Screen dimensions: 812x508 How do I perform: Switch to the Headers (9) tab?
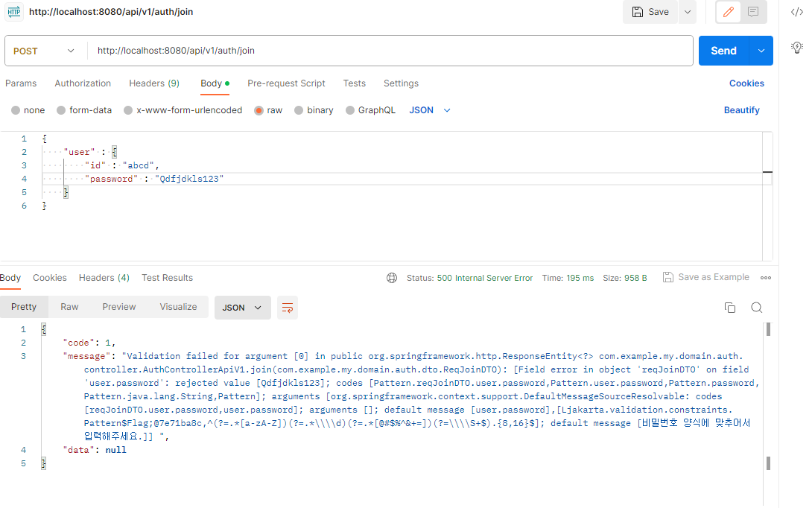click(x=154, y=83)
